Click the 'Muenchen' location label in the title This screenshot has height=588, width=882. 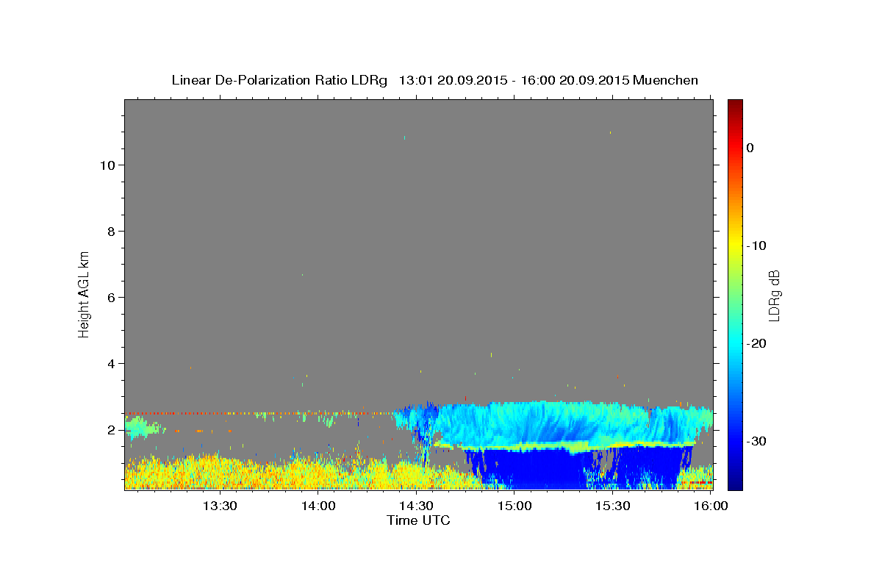tap(666, 80)
